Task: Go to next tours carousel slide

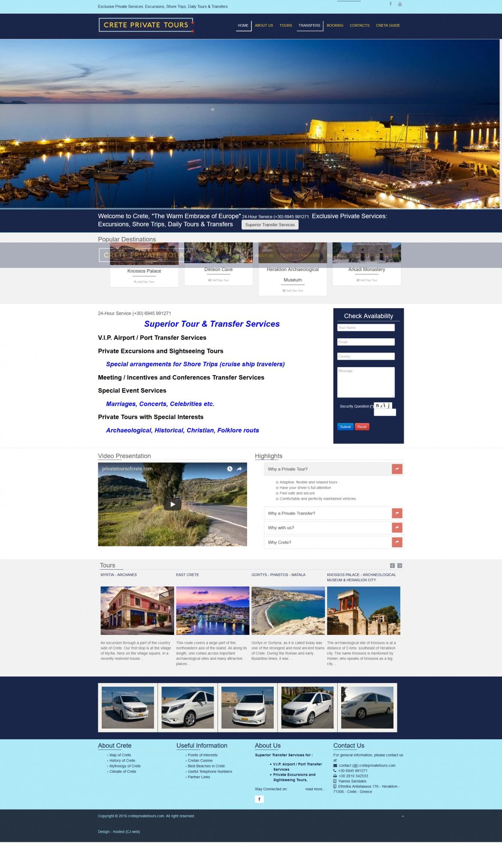Action: (400, 565)
